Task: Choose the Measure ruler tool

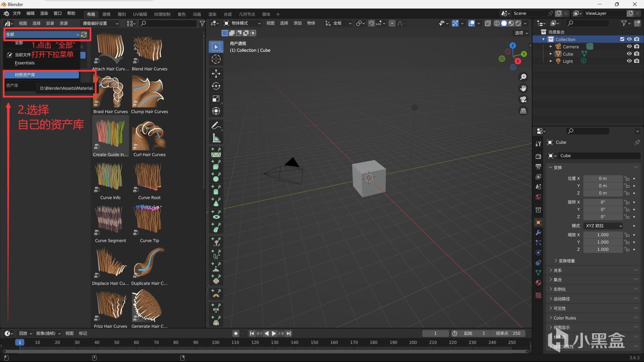Action: pos(216,138)
